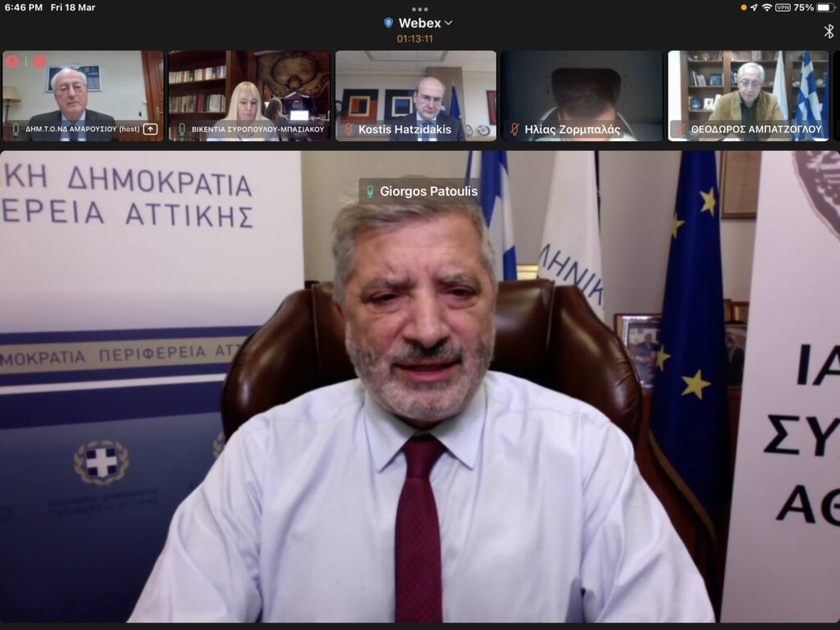Image resolution: width=840 pixels, height=630 pixels.
Task: Click the meeting timer 01:13:11
Action: 415,39
